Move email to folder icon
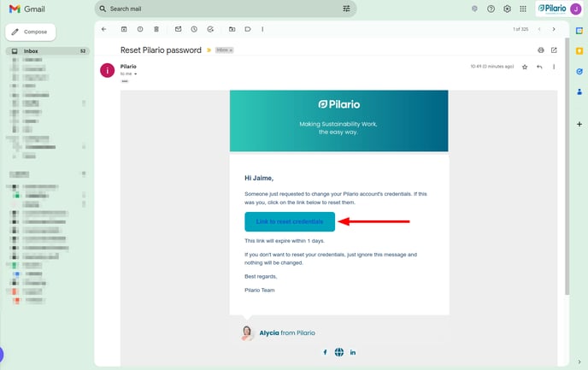588x370 pixels. [x=232, y=29]
